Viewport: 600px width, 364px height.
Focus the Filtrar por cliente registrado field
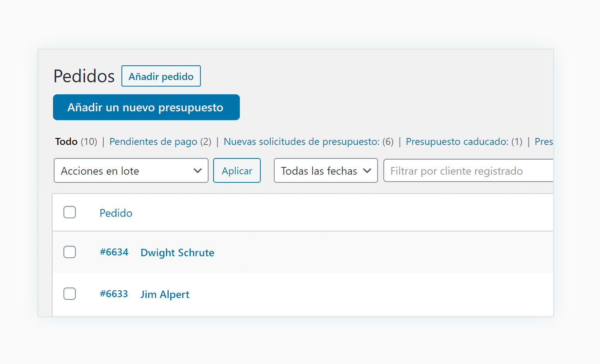point(468,170)
